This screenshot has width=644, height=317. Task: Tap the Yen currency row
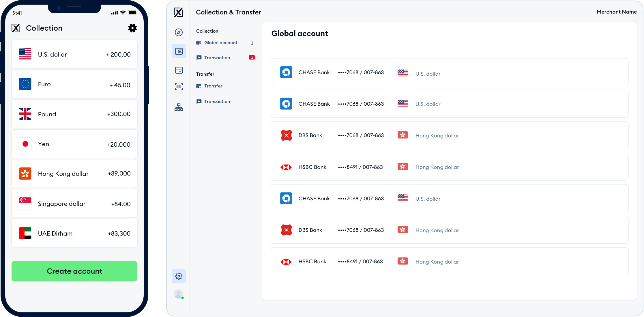74,144
